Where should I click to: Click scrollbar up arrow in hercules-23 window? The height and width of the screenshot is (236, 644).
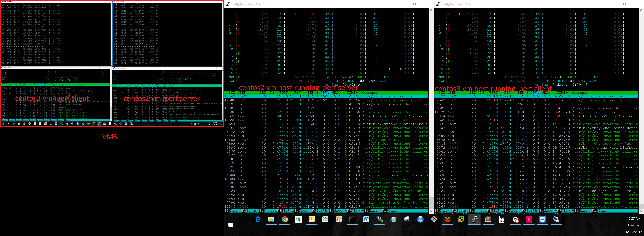pos(431,10)
